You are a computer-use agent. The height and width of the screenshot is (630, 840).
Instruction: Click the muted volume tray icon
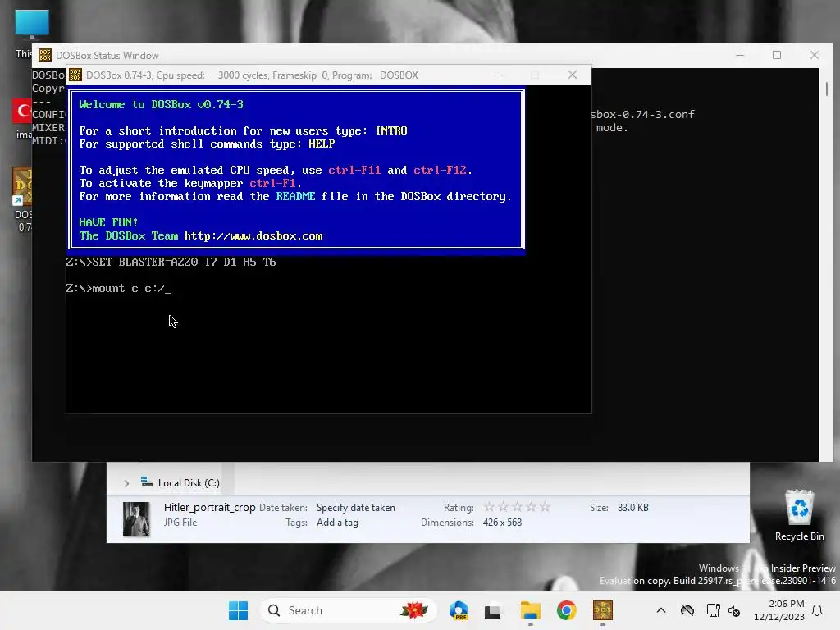pos(734,610)
